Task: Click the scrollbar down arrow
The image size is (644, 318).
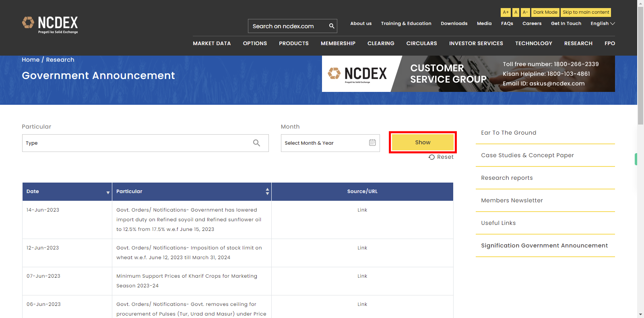Action: [x=640, y=314]
